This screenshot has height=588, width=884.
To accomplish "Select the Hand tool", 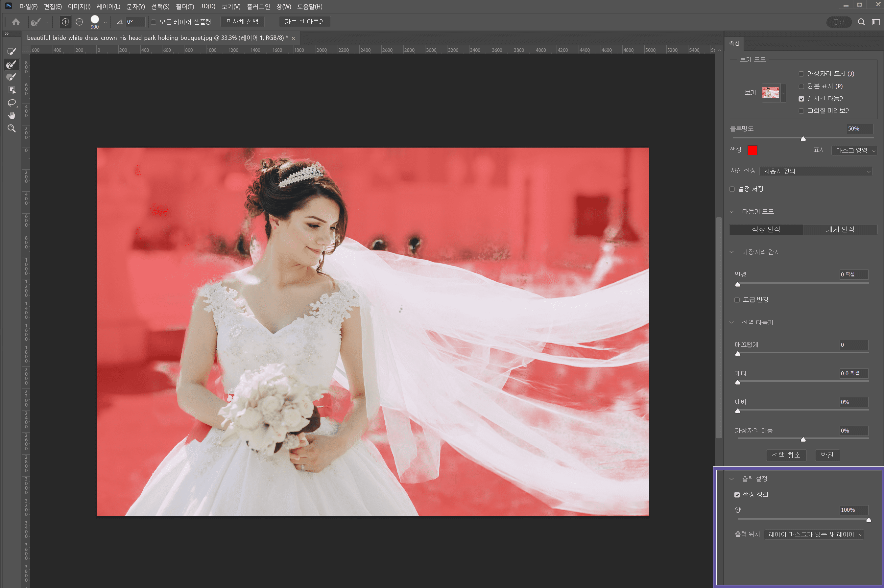I will pyautogui.click(x=12, y=115).
